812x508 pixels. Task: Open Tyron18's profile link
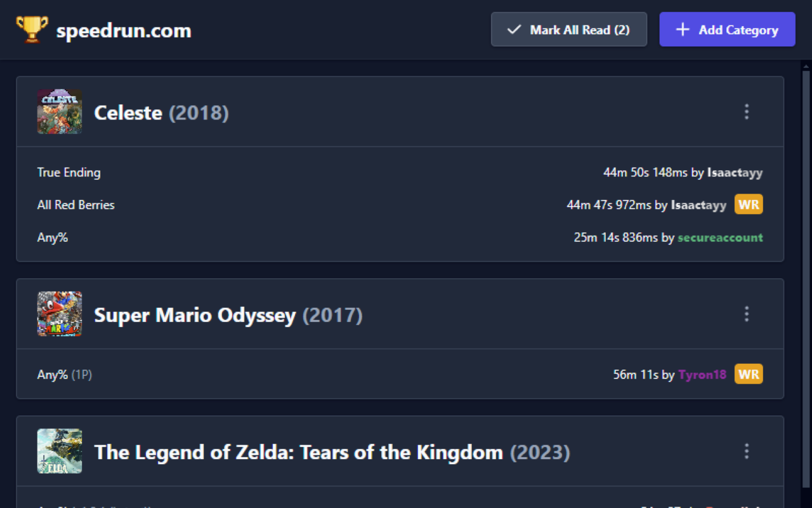(x=702, y=375)
